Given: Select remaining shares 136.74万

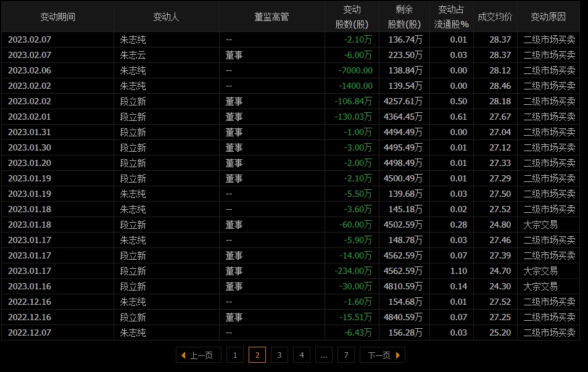Looking at the screenshot, I should [x=405, y=39].
